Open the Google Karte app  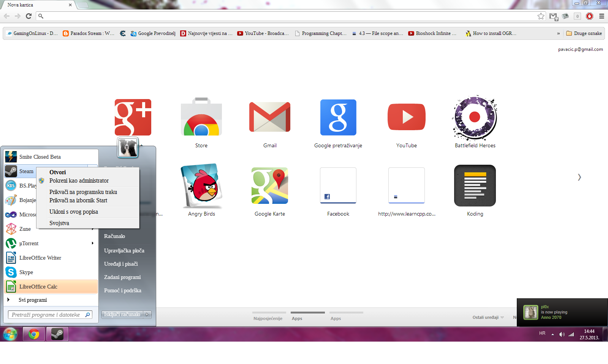point(270,186)
